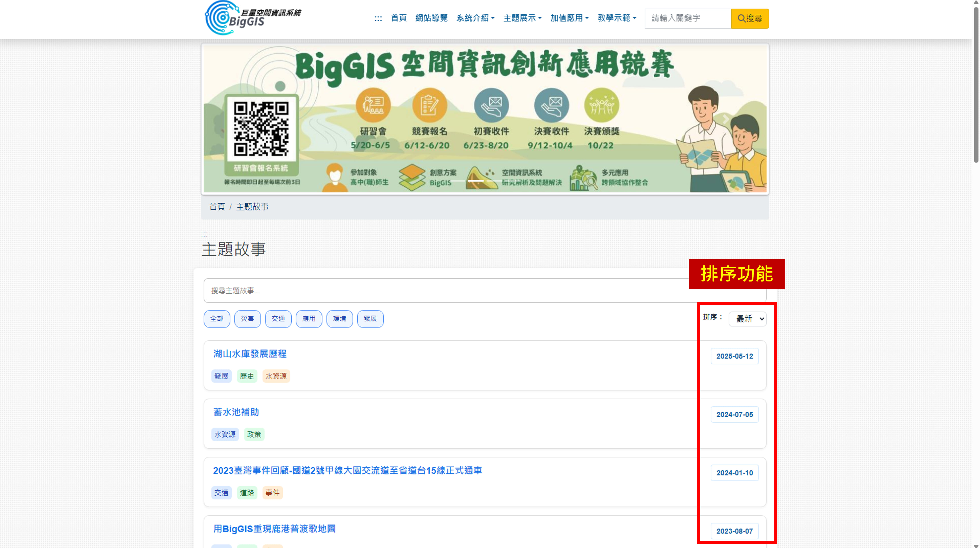Toggle the 環境 category filter
The width and height of the screenshot is (980, 548).
339,318
